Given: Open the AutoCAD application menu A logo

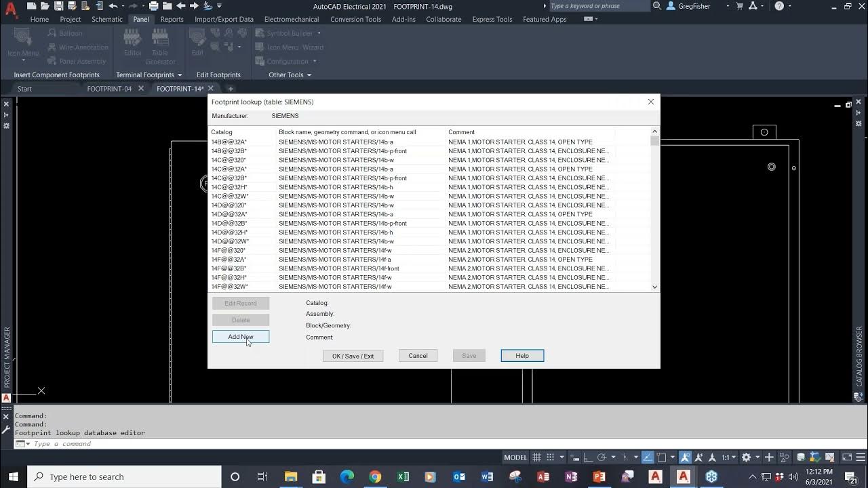Looking at the screenshot, I should point(10,9).
